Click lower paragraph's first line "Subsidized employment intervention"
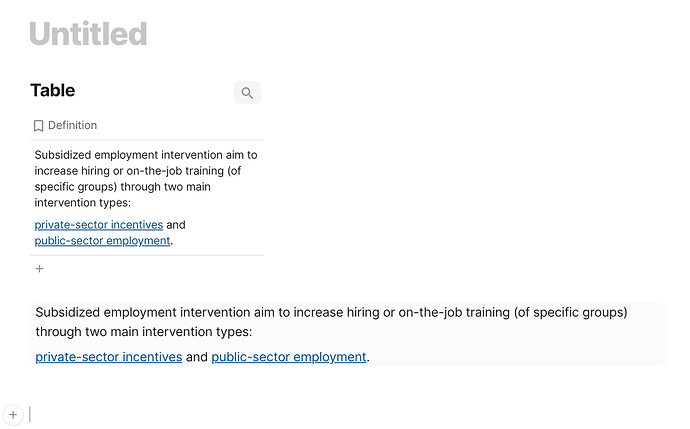This screenshot has width=690, height=429. (200, 312)
